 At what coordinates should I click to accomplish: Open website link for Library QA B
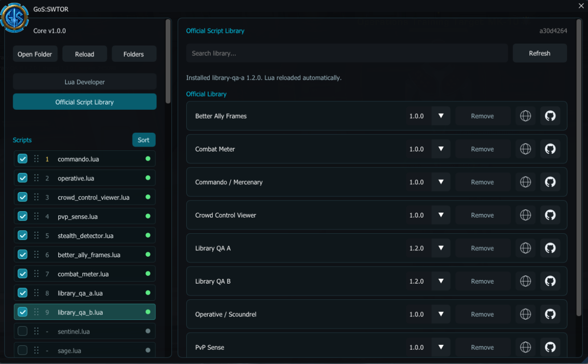coord(525,281)
